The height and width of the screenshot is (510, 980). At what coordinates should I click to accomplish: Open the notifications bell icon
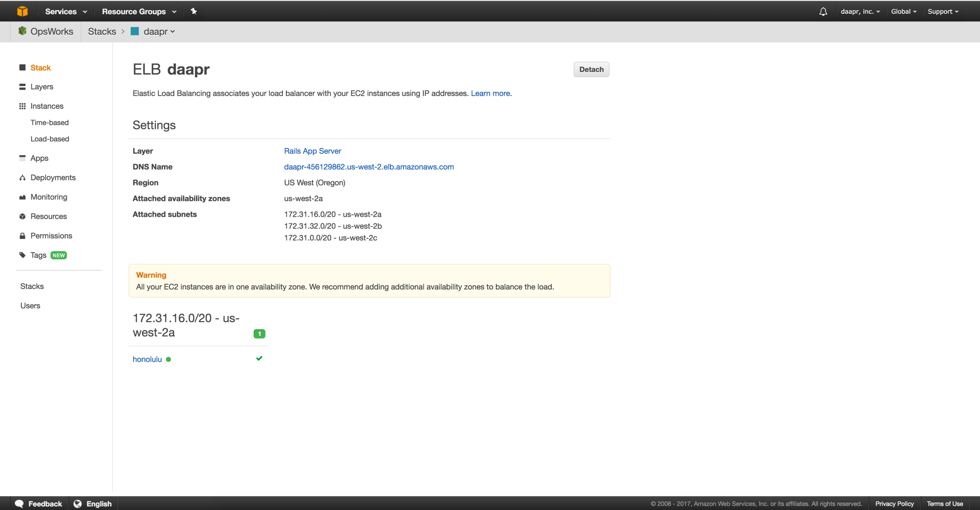[x=823, y=12]
